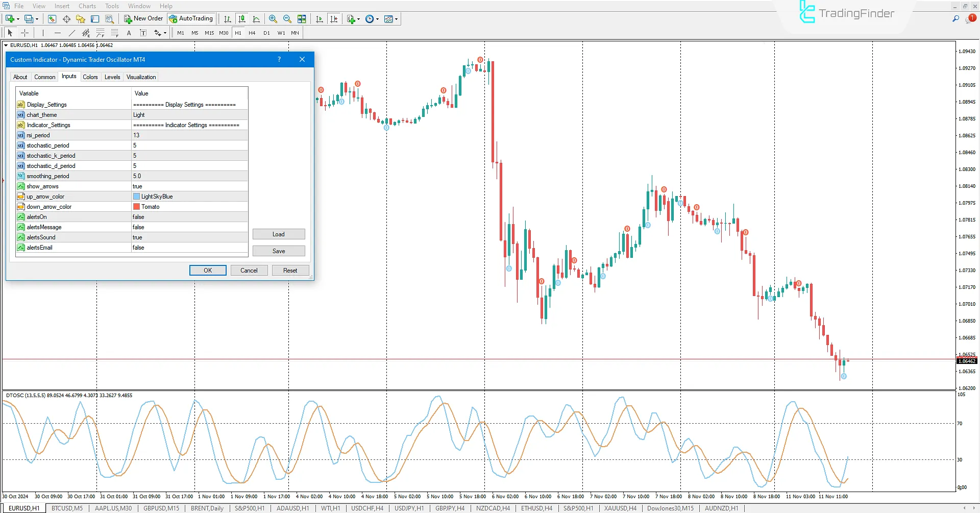980x513 pixels.
Task: Zoom in on the chart
Action: coord(273,19)
